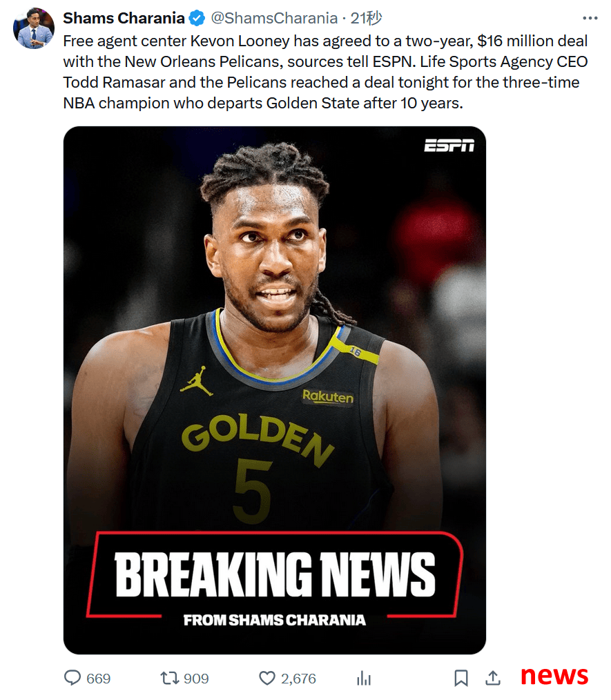
Task: Open the reply comment icon
Action: 72,678
